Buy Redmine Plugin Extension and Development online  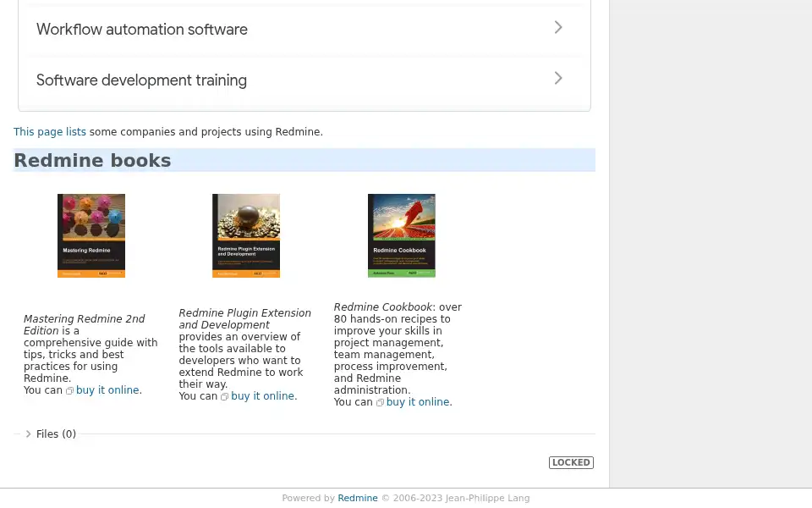coord(262,396)
